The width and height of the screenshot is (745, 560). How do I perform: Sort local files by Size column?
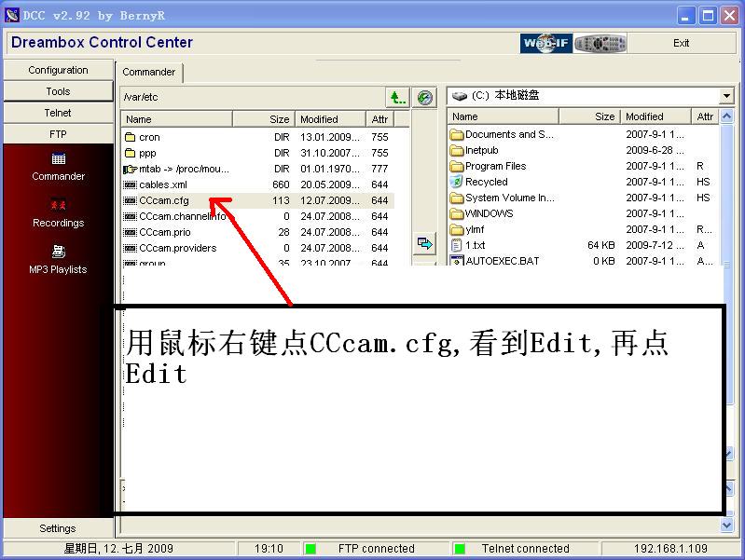pos(589,116)
